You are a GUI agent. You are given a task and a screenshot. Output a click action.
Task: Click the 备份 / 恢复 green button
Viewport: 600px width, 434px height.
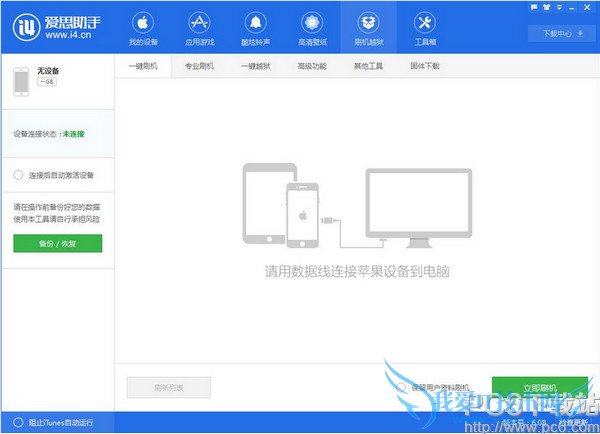[x=58, y=243]
